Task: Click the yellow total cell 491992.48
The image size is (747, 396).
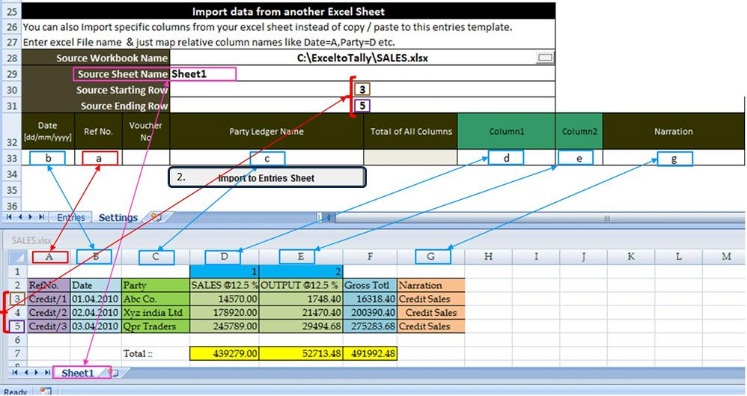Action: point(370,353)
